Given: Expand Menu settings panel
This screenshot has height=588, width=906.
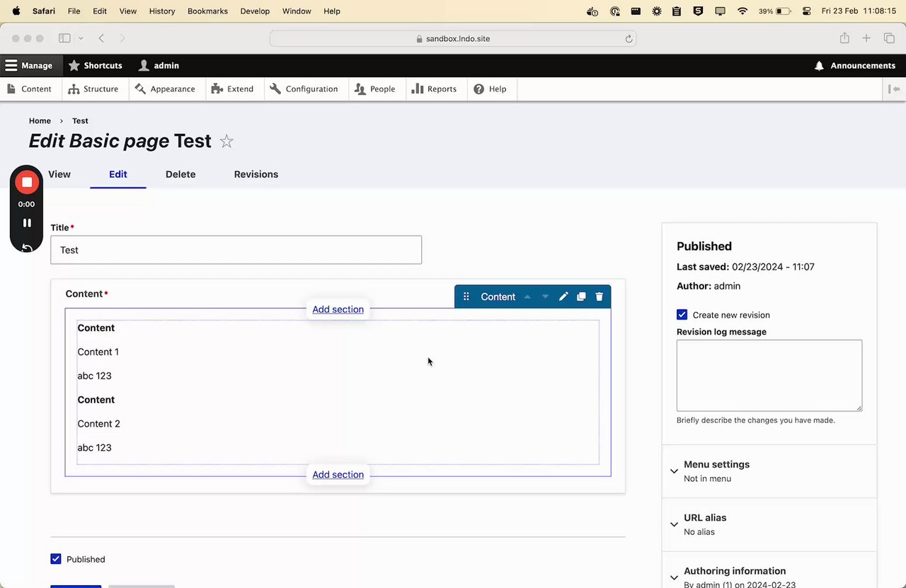Looking at the screenshot, I should (x=716, y=465).
